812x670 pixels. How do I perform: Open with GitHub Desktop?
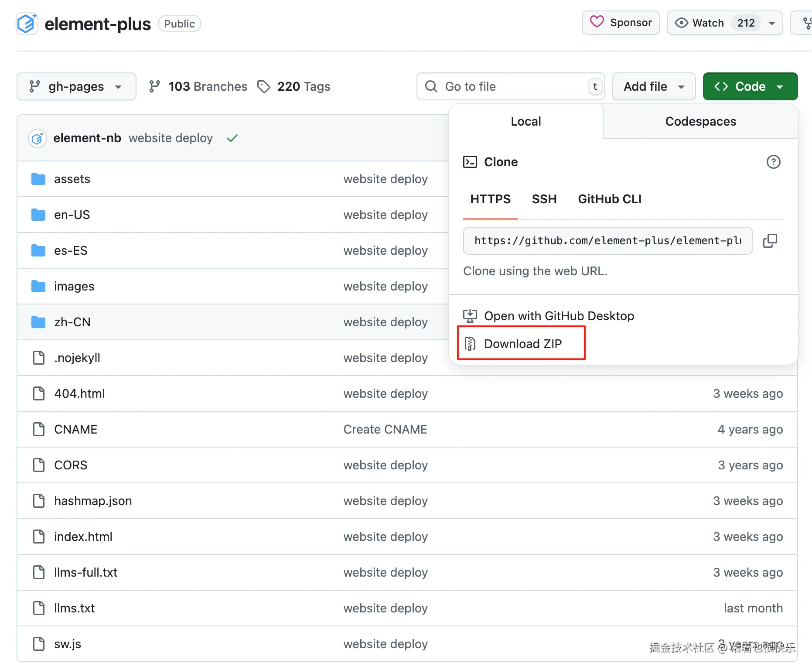[x=559, y=316]
